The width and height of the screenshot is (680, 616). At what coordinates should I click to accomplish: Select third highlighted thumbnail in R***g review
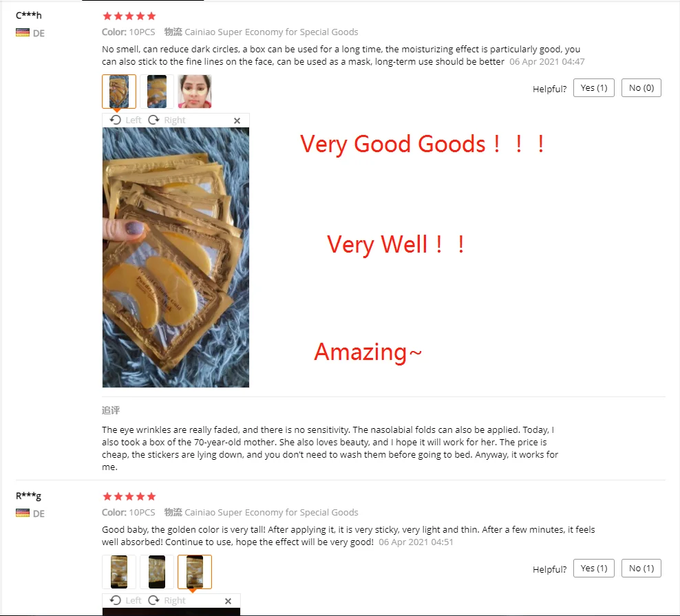(x=195, y=572)
